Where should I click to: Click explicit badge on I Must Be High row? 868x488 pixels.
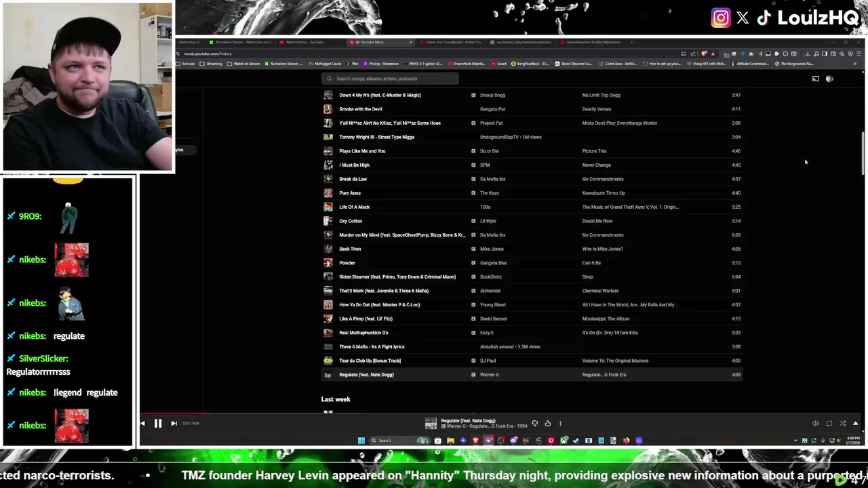(x=473, y=165)
